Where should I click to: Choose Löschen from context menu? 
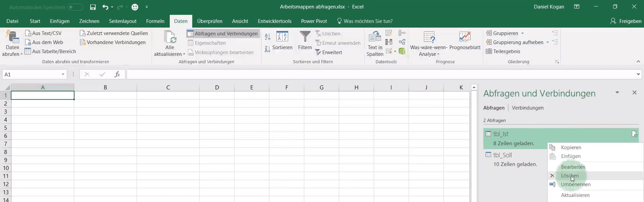pos(595,176)
